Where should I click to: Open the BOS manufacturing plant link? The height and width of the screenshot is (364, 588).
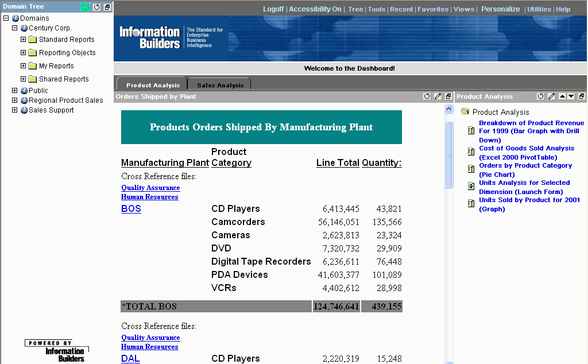tap(131, 209)
